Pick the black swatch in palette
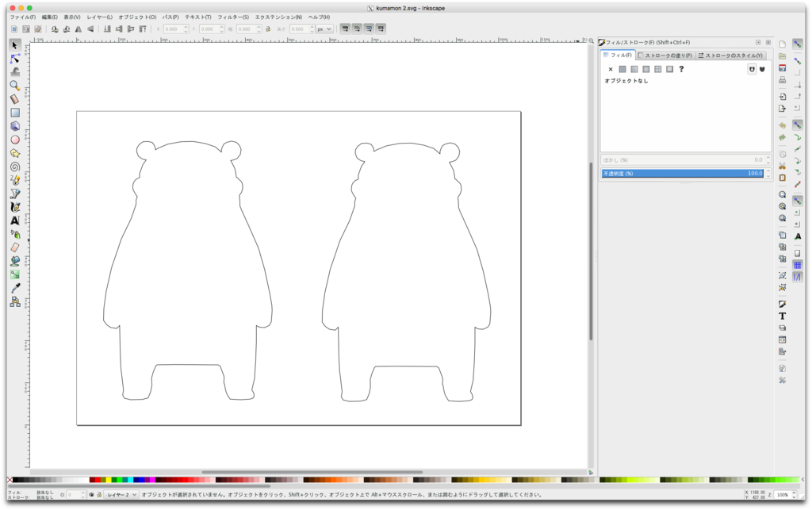This screenshot has height=510, width=812. point(15,480)
